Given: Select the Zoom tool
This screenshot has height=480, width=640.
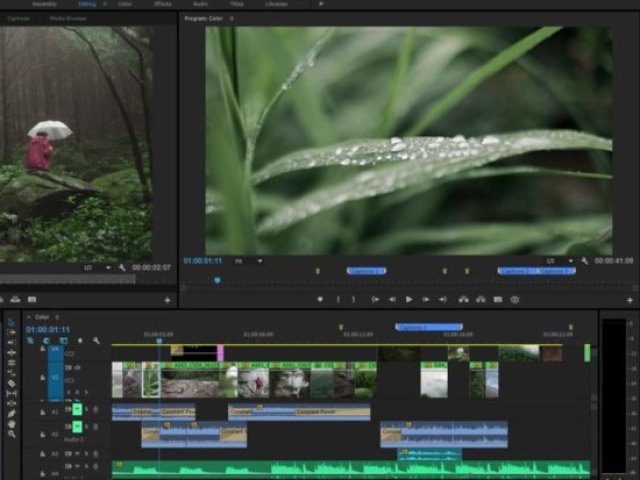Looking at the screenshot, I should [11, 434].
